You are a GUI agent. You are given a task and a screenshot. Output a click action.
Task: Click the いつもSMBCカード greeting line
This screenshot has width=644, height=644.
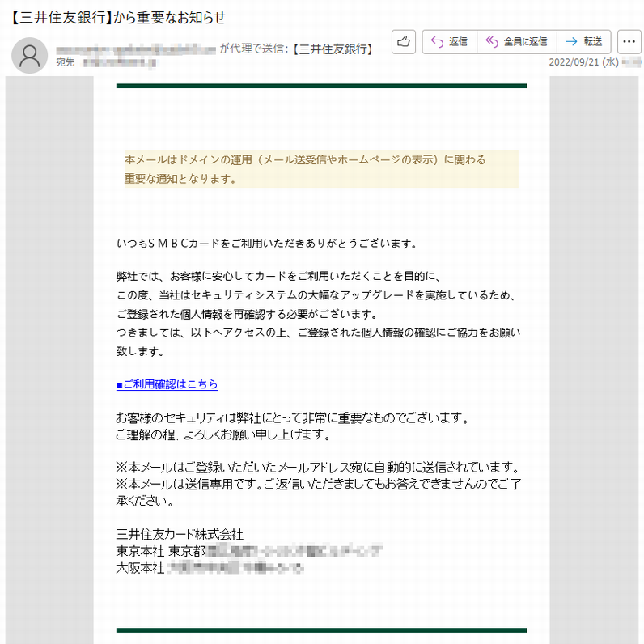267,243
